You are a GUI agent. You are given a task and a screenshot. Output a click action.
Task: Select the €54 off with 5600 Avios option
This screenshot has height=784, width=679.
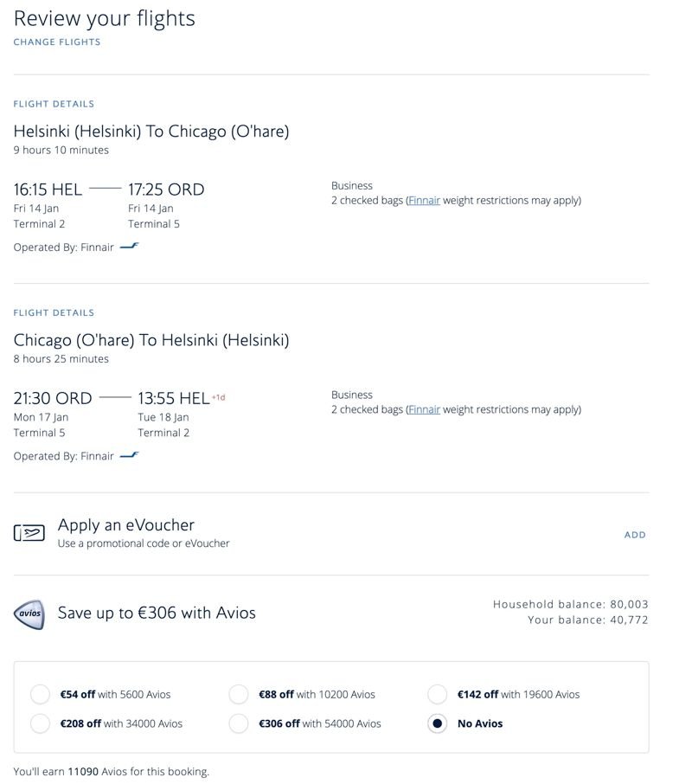(x=40, y=694)
